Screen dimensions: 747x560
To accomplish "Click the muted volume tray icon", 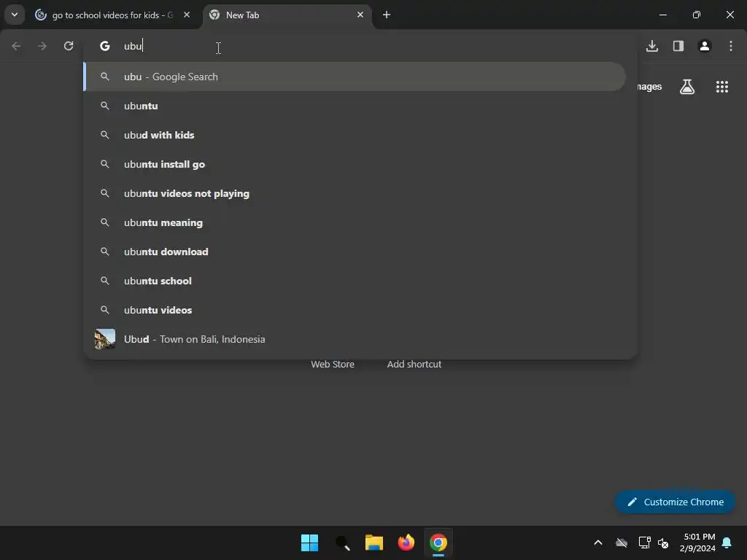I will [x=663, y=542].
